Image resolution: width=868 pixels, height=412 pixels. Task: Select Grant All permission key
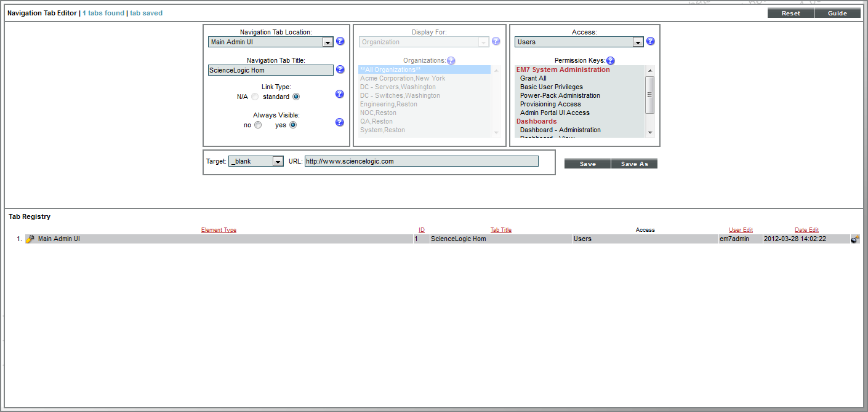pyautogui.click(x=533, y=78)
